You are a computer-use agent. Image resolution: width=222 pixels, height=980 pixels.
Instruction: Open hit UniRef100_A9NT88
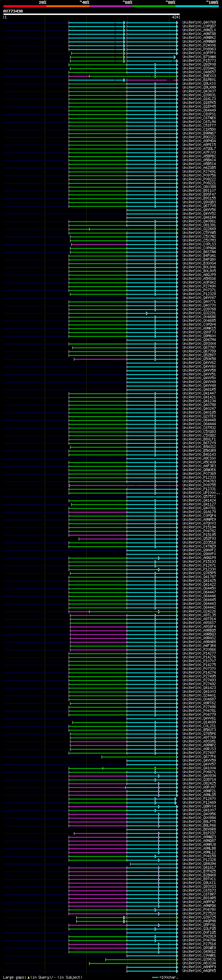pyautogui.click(x=199, y=34)
